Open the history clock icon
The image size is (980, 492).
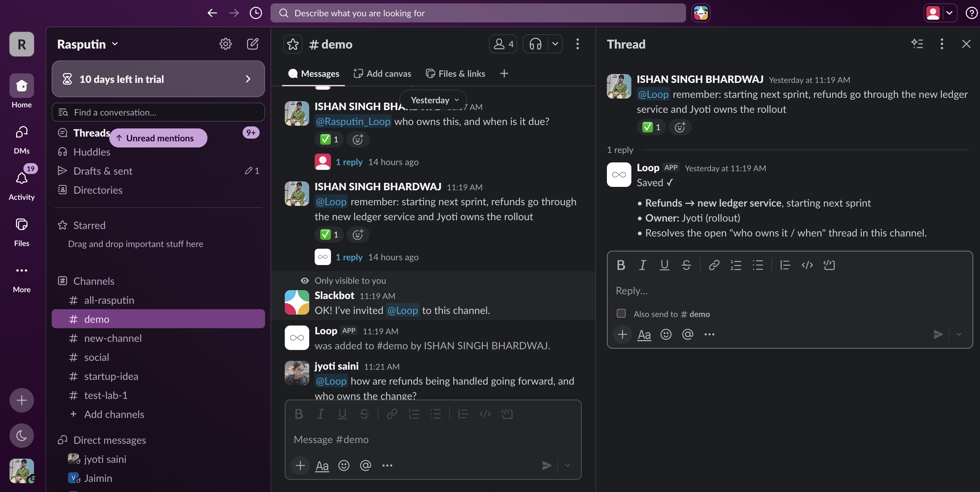tap(256, 13)
